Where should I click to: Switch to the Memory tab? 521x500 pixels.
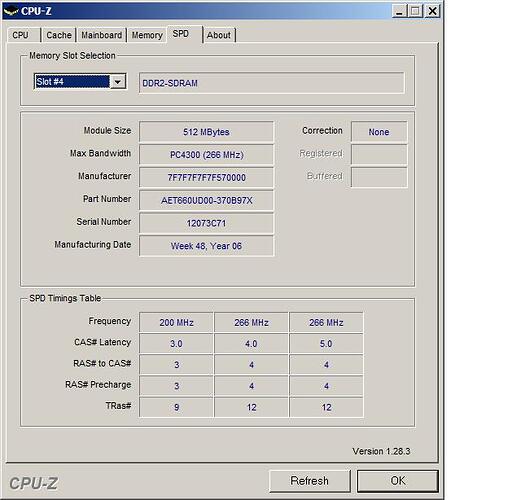coord(147,35)
